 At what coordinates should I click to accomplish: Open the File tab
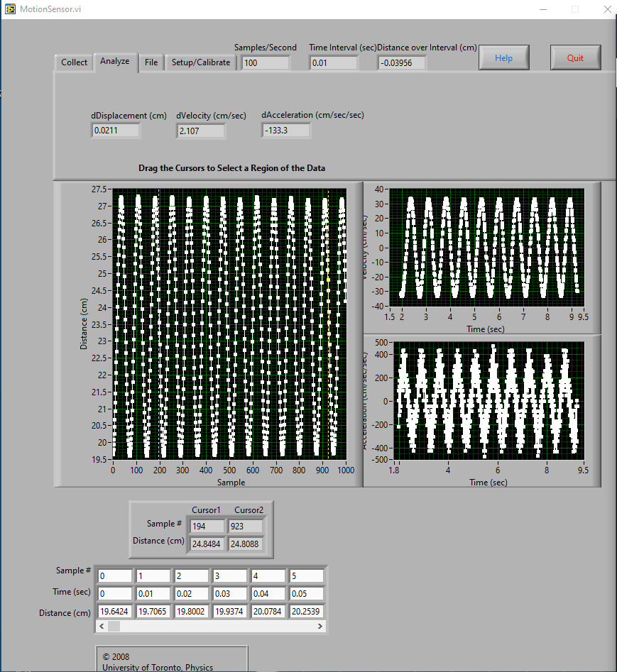151,62
